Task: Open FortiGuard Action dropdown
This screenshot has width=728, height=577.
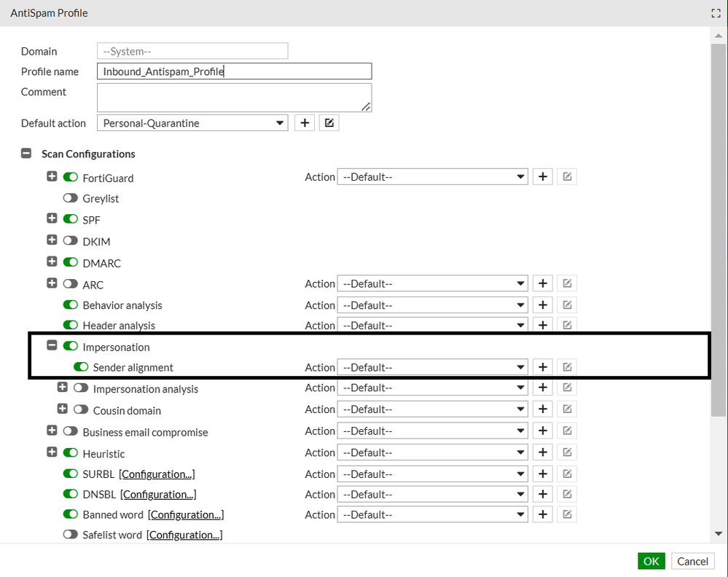Action: coord(433,177)
